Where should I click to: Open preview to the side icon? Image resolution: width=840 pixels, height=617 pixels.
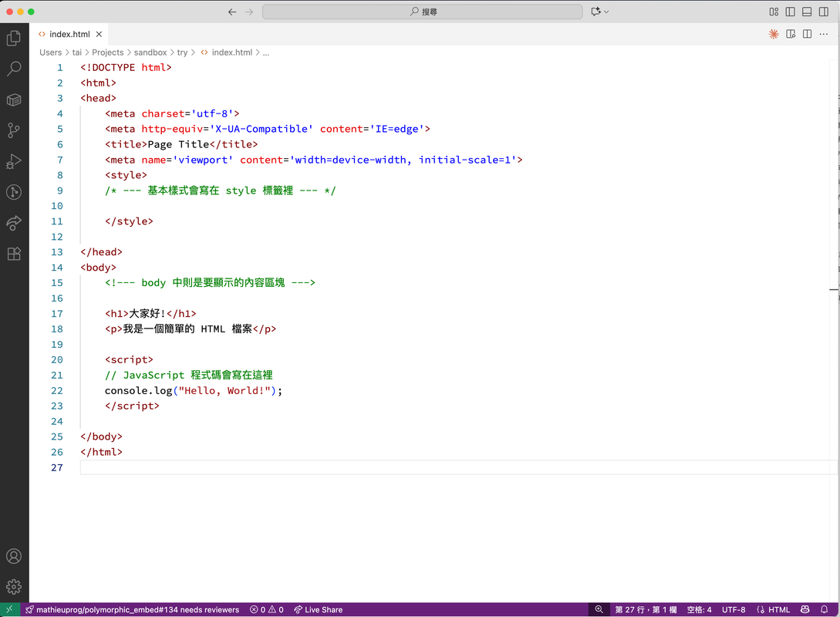791,34
